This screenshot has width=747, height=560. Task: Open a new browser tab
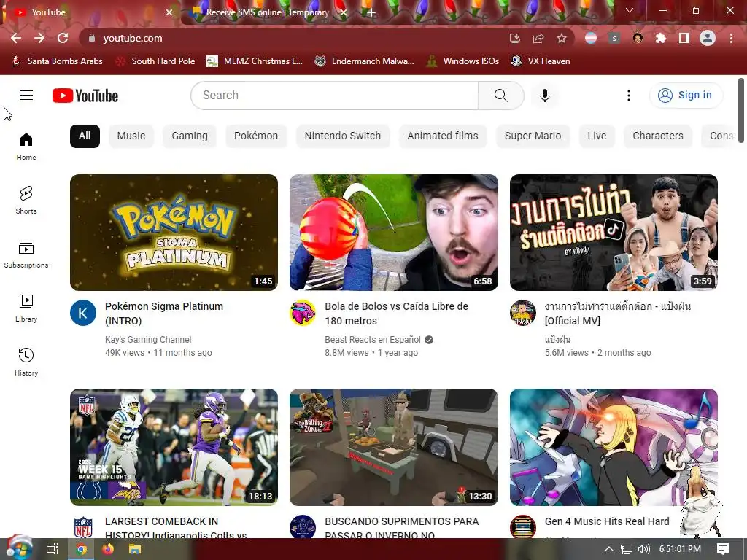click(371, 12)
